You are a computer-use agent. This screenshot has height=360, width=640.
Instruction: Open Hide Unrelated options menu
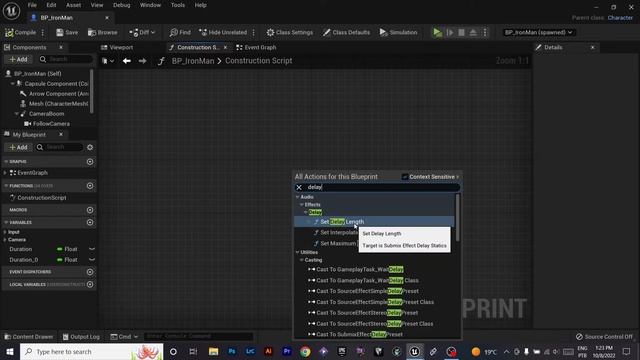click(x=254, y=32)
